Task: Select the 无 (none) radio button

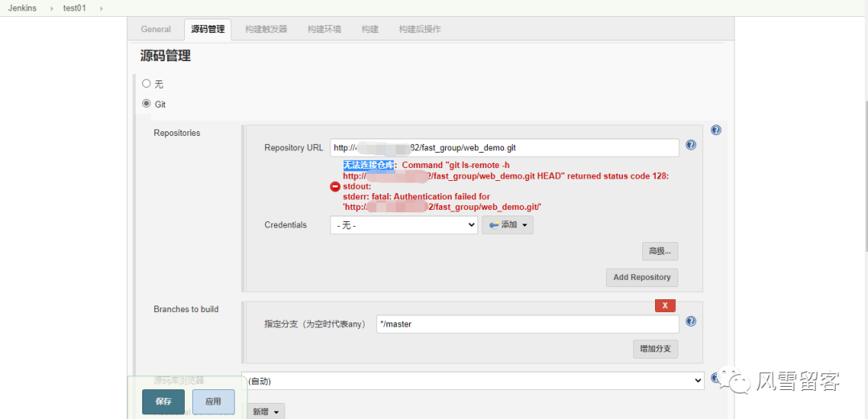Action: pos(146,84)
